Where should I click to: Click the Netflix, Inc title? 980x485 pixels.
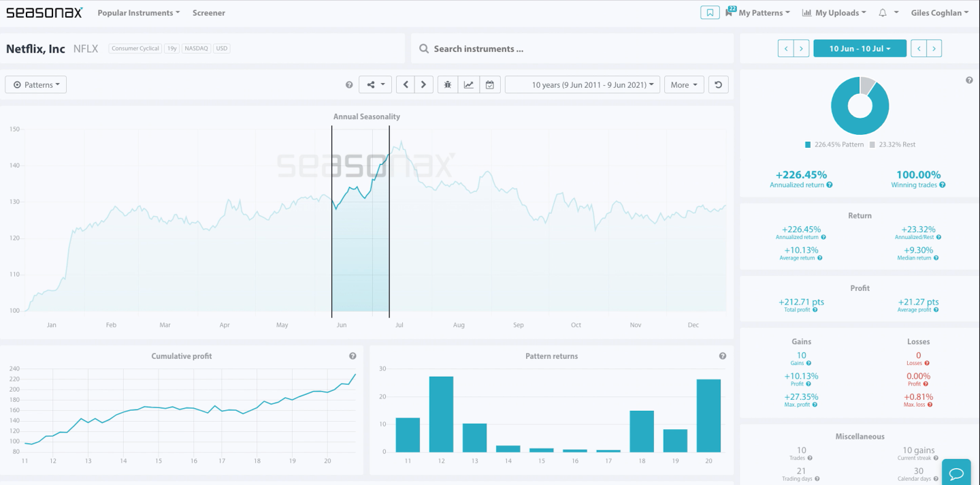(35, 48)
